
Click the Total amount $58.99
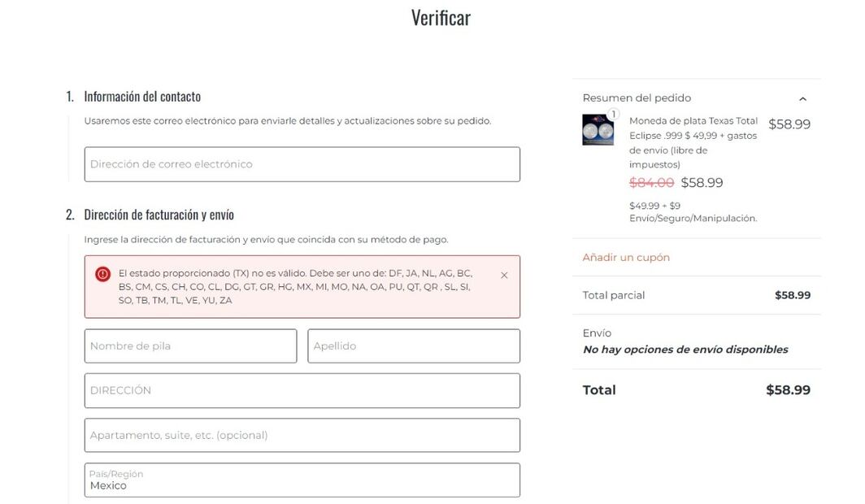(x=788, y=390)
